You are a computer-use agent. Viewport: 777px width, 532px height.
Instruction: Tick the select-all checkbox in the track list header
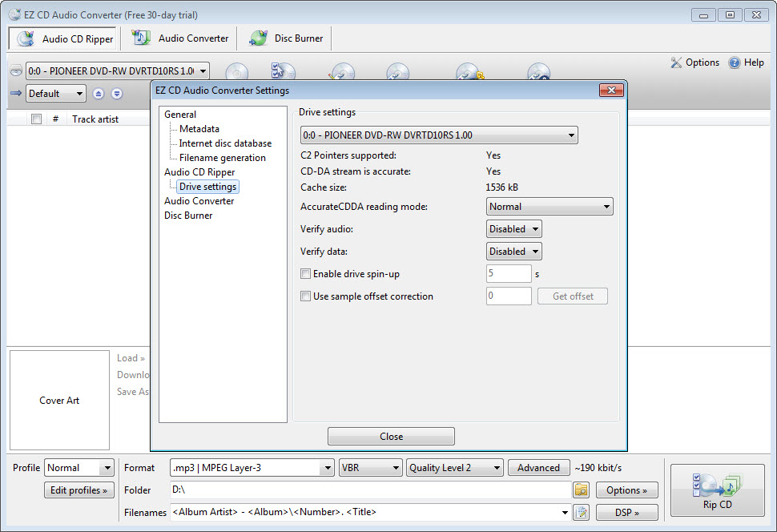pyautogui.click(x=36, y=119)
